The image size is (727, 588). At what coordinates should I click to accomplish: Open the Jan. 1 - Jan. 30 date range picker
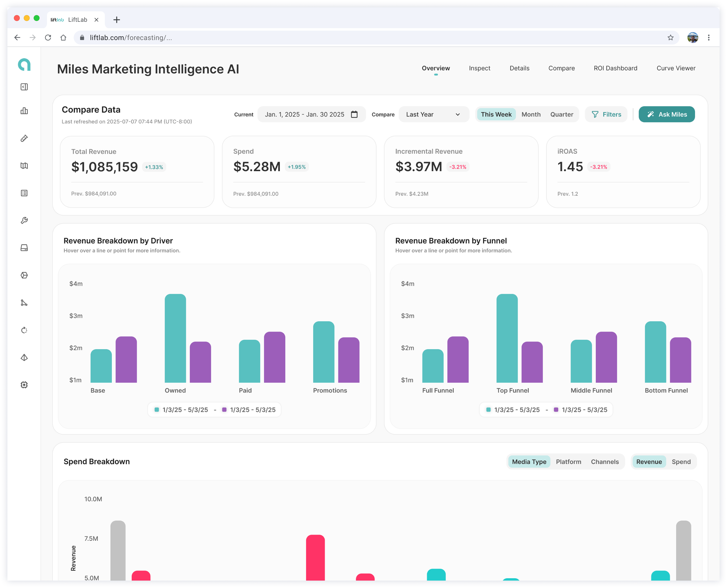click(312, 114)
